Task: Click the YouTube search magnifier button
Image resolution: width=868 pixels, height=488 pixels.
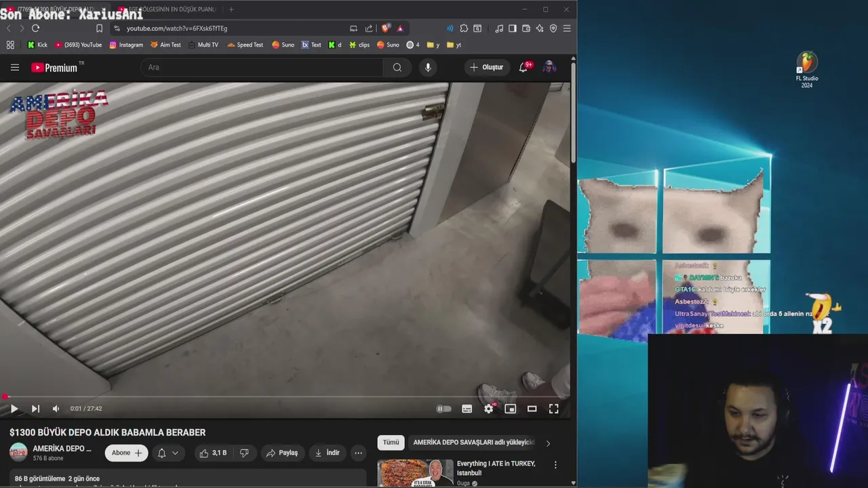Action: pyautogui.click(x=397, y=67)
